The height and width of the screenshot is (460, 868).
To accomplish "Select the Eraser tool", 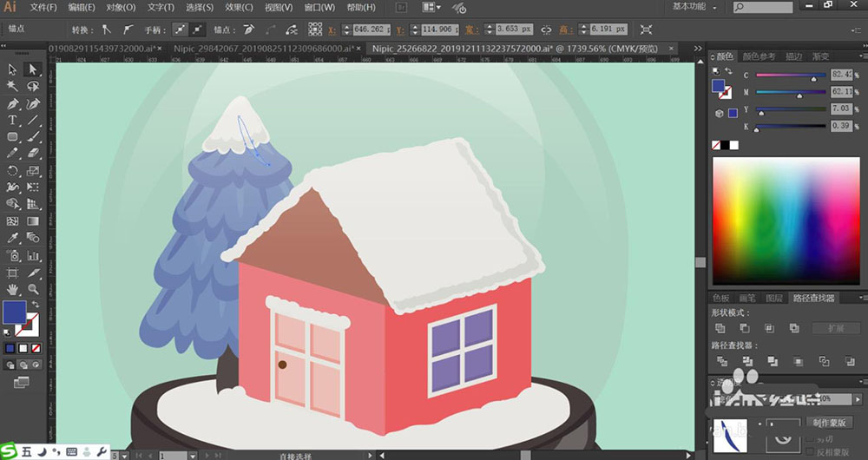I will click(33, 153).
